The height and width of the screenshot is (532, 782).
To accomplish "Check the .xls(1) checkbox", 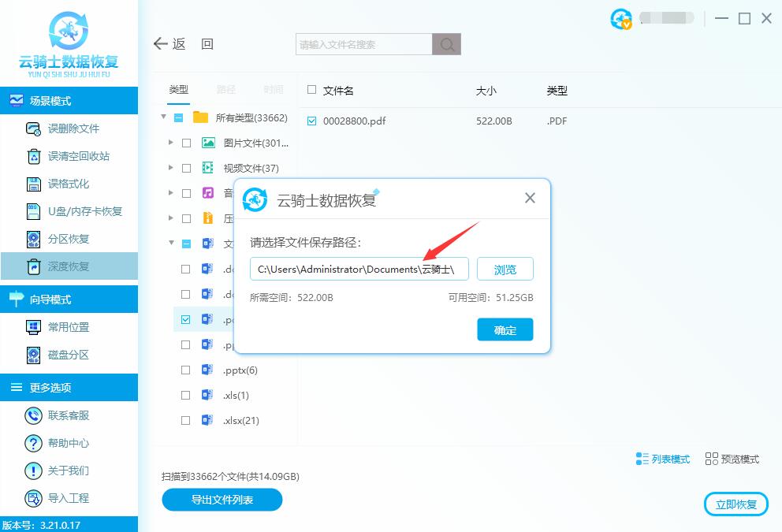I will coord(185,396).
